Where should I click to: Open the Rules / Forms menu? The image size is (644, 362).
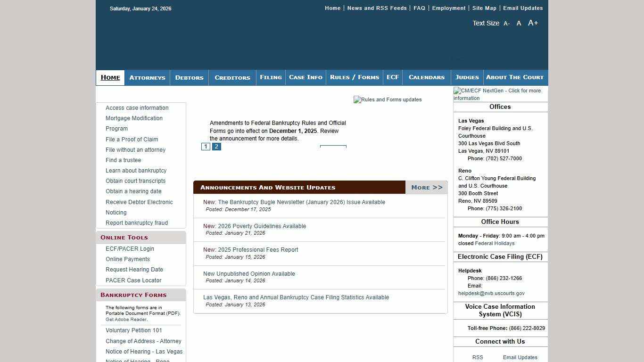click(355, 77)
